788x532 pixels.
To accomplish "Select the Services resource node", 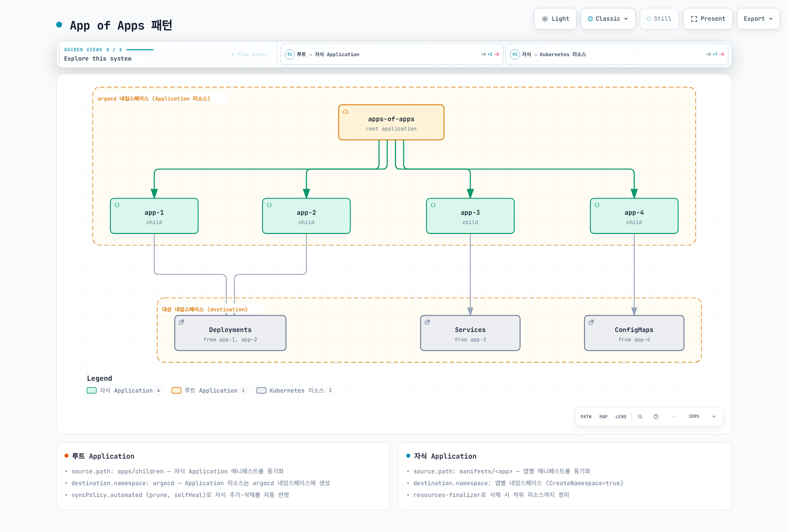I will click(x=470, y=333).
